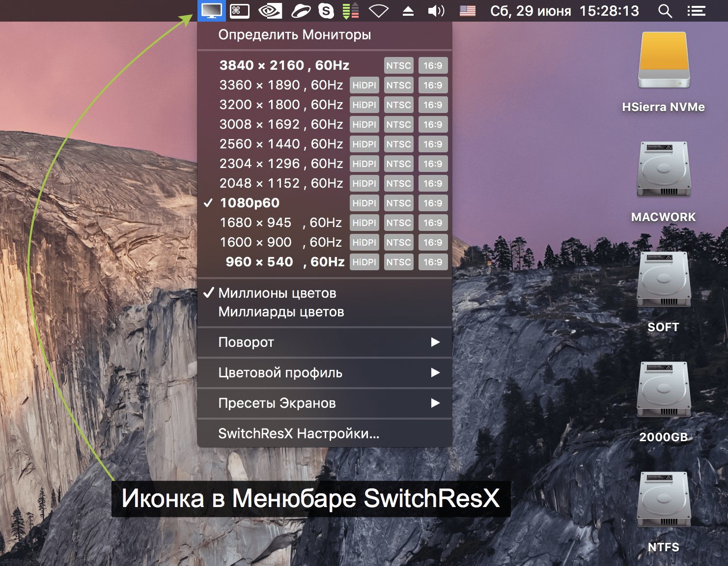Click the 2000GB drive label
This screenshot has height=566, width=728.
pos(664,437)
